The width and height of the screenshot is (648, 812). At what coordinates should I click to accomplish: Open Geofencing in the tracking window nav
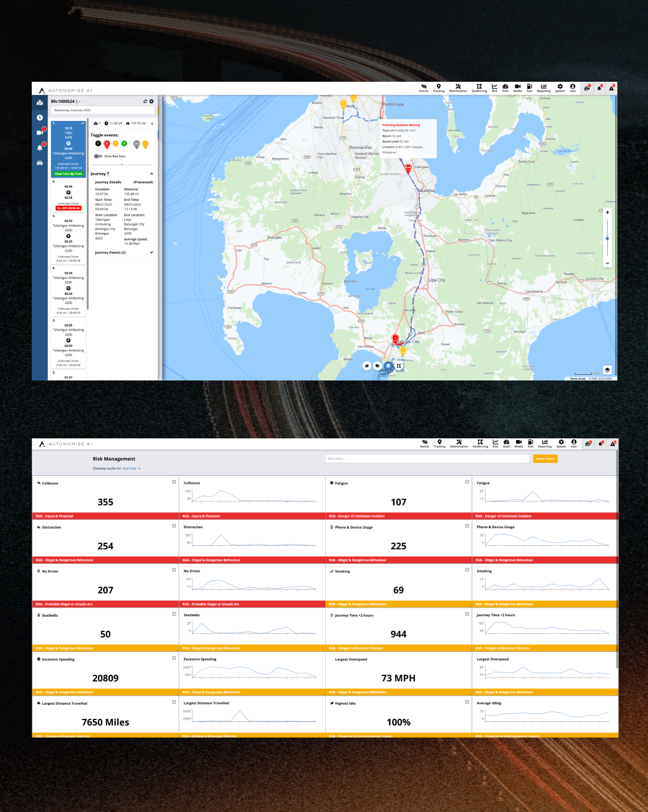[x=479, y=88]
